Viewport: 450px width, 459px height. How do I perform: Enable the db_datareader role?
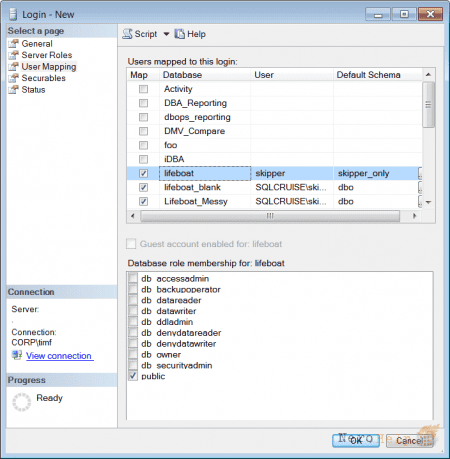(133, 300)
